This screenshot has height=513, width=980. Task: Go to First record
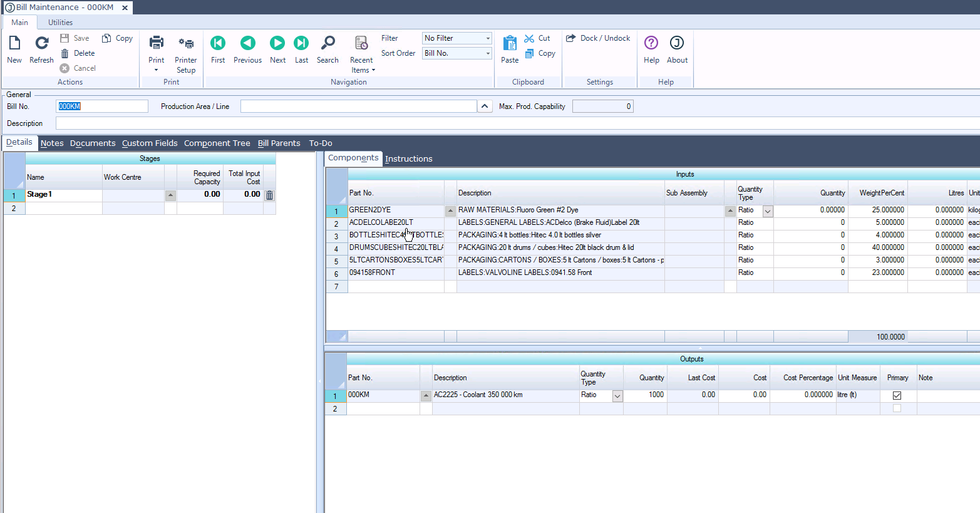[218, 43]
